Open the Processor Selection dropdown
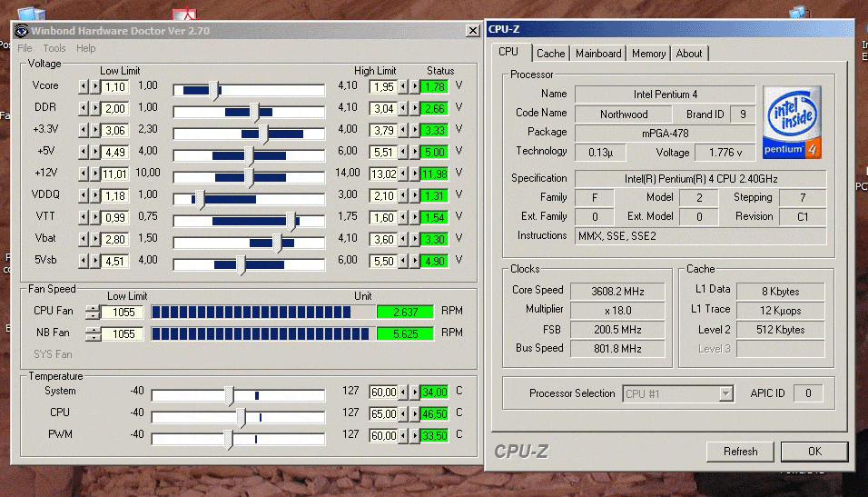868x497 pixels. coord(725,393)
